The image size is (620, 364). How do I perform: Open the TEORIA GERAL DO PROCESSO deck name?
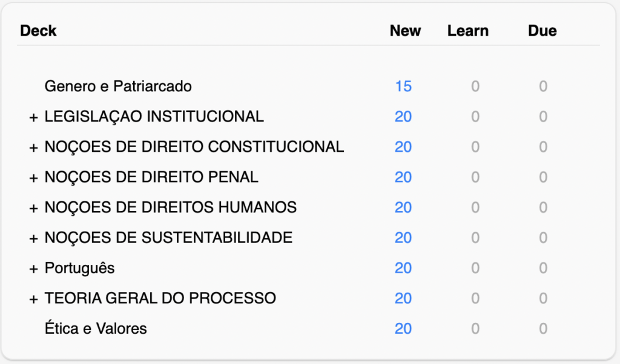[160, 298]
